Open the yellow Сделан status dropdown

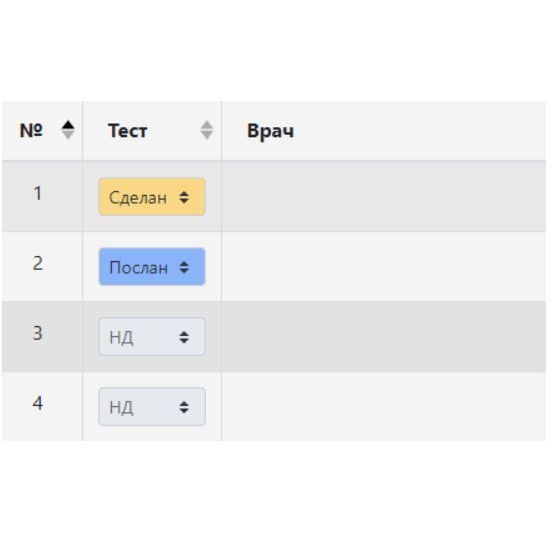coord(152,197)
